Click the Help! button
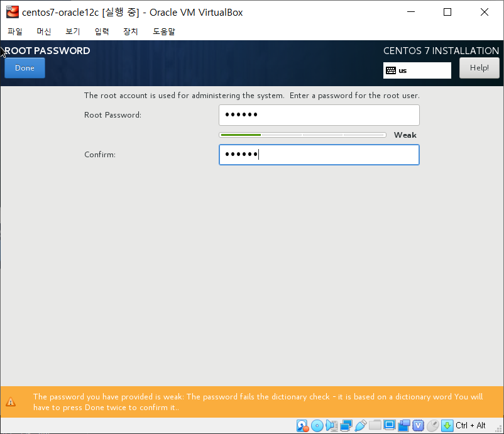The image size is (504, 434). [x=479, y=68]
